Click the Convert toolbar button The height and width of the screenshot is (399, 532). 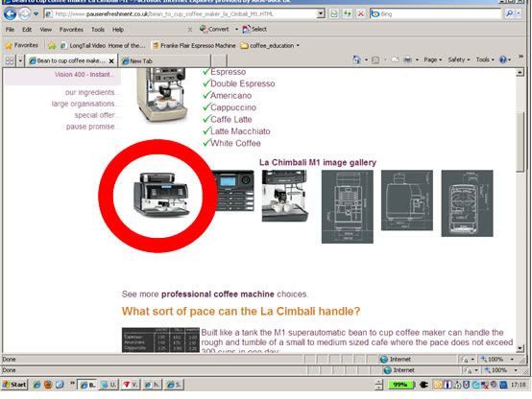214,29
